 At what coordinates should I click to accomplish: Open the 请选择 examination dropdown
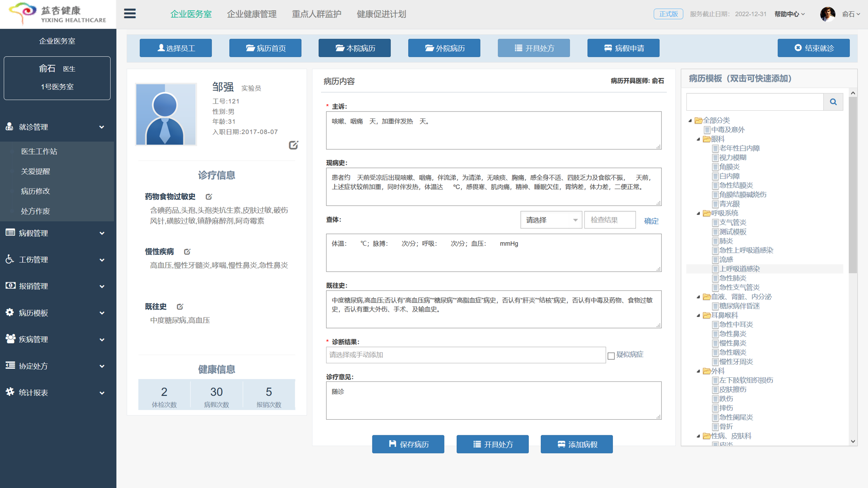tap(551, 220)
